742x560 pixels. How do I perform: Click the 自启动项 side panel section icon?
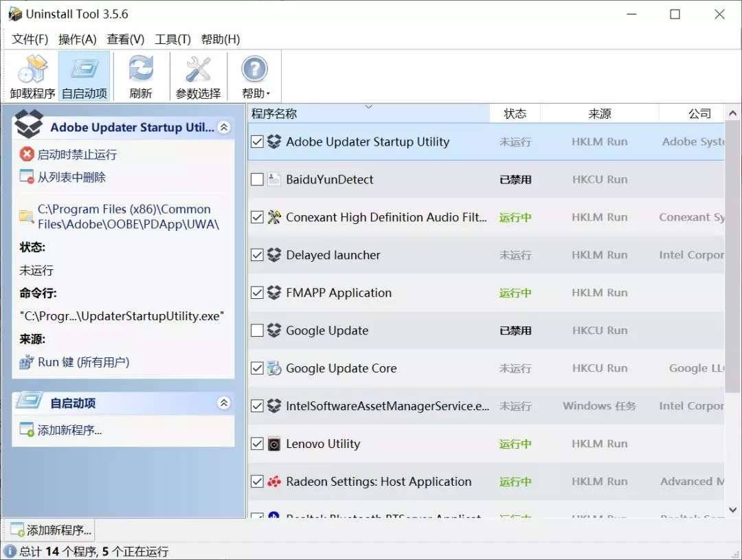pos(30,402)
